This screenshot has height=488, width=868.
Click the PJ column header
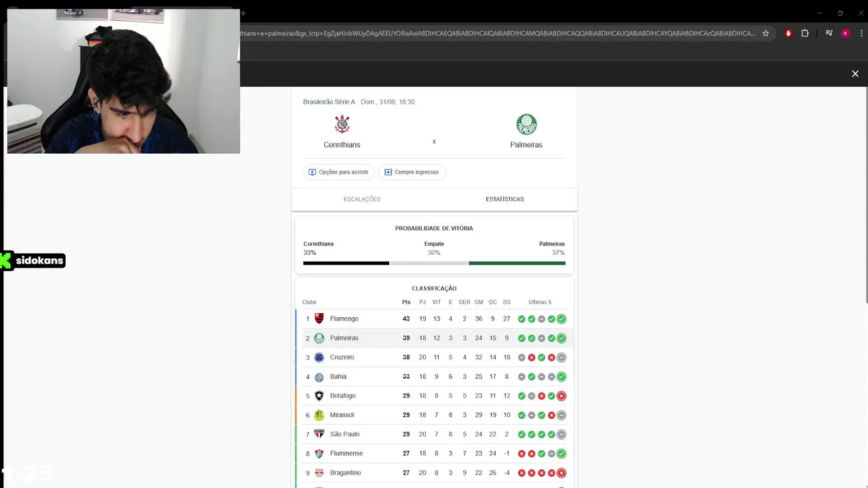click(x=422, y=302)
